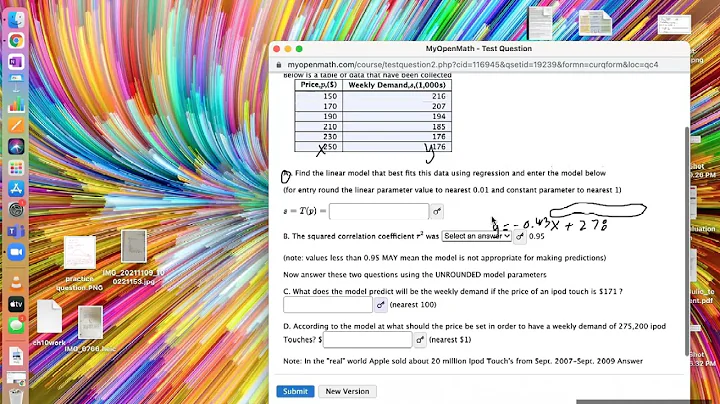This screenshot has width=720, height=404.
Task: Open the r² 'Select an answer' dropdown
Action: point(477,236)
